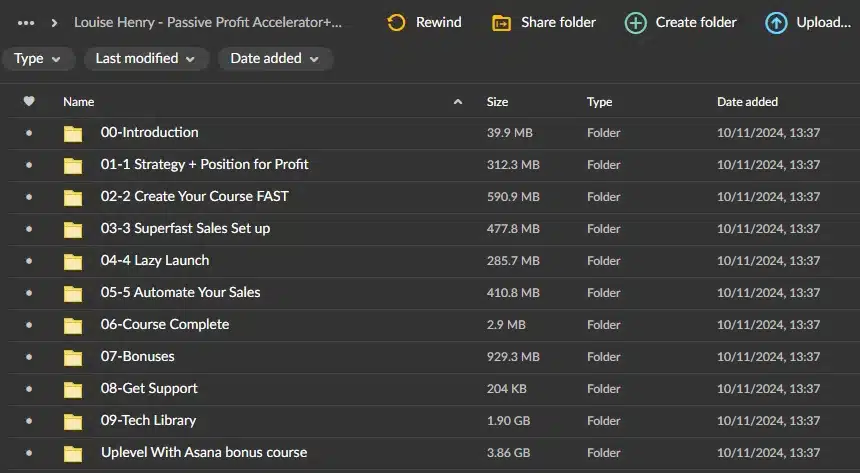Open the Type filter dropdown
Screen dimensions: 860x473
[38, 59]
